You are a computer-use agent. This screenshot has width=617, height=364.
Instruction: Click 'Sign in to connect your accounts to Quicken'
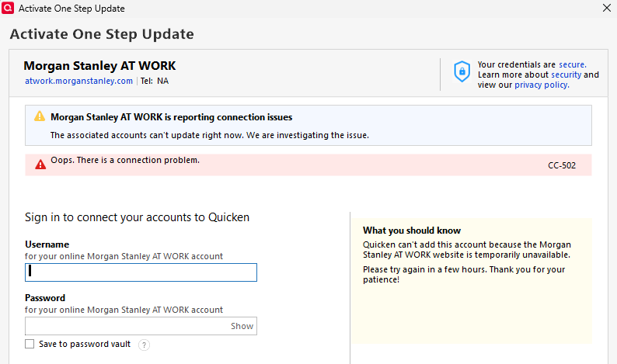[137, 217]
